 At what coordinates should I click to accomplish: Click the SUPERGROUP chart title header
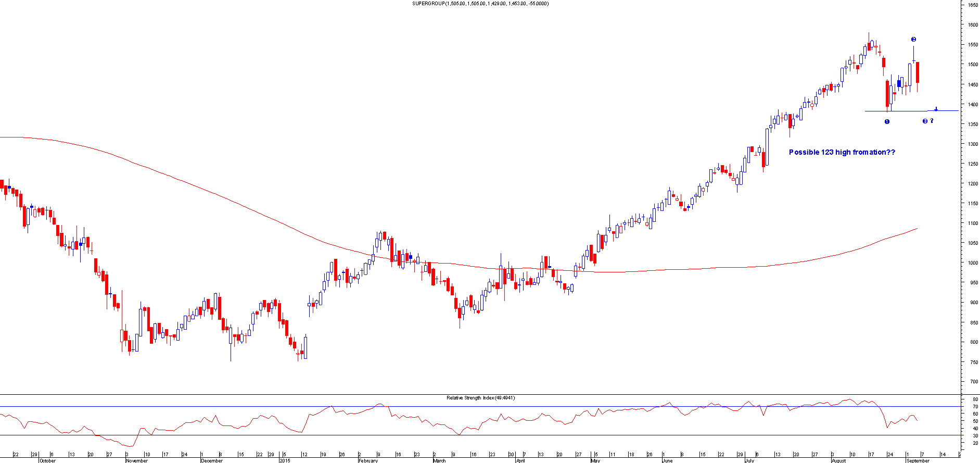coord(480,4)
